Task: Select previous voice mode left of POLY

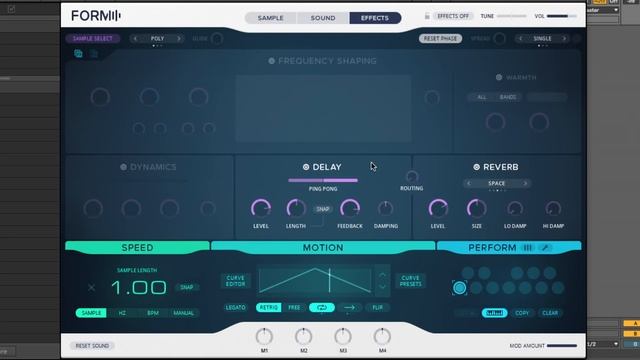Action: [x=135, y=38]
